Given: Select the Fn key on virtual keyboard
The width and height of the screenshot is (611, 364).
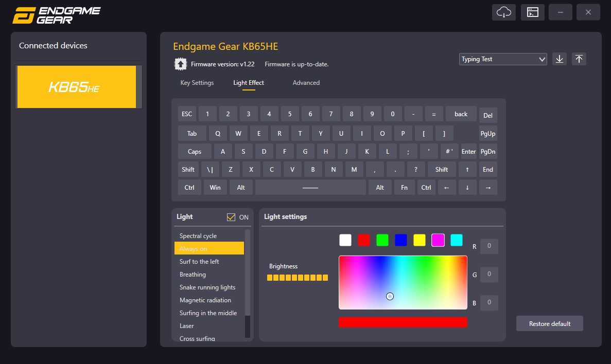Looking at the screenshot, I should pyautogui.click(x=405, y=187).
